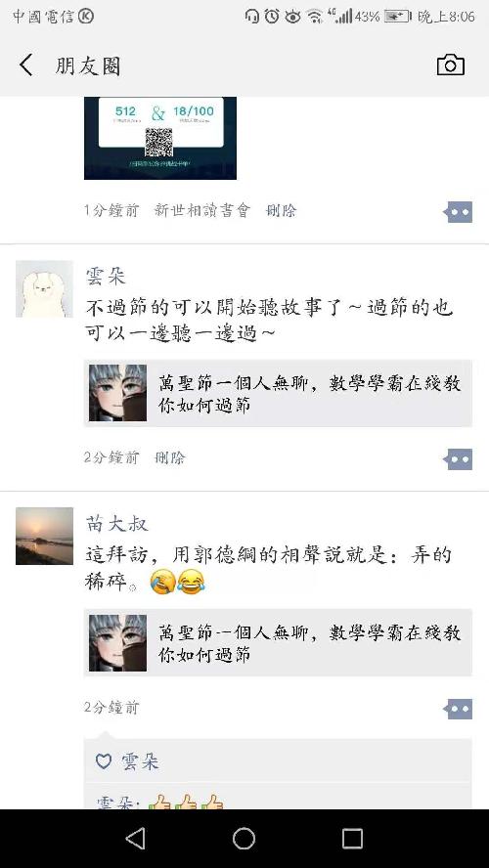
Task: Tap 雲朵 in the likes list
Action: click(x=140, y=761)
